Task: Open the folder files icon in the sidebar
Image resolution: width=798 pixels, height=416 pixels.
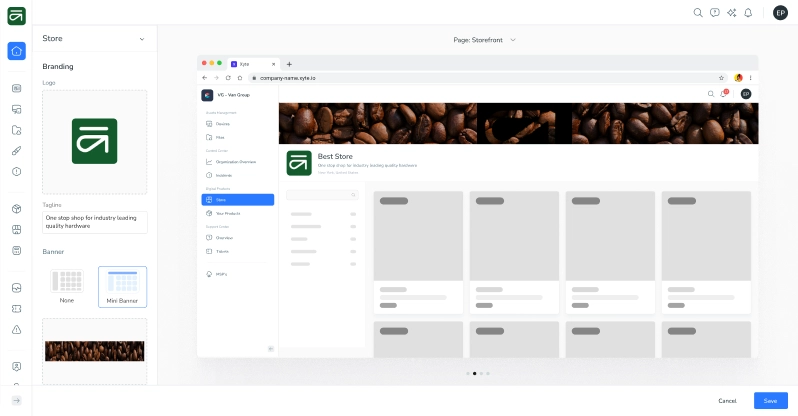Action: click(16, 130)
